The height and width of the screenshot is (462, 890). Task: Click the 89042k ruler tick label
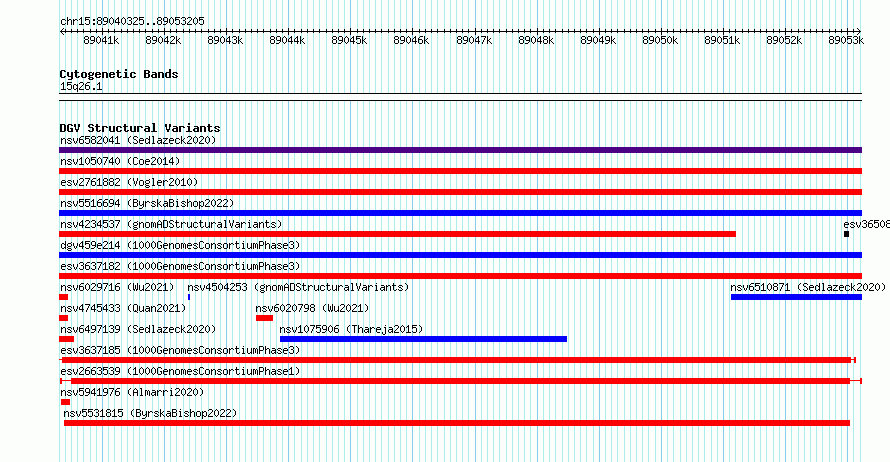(163, 40)
